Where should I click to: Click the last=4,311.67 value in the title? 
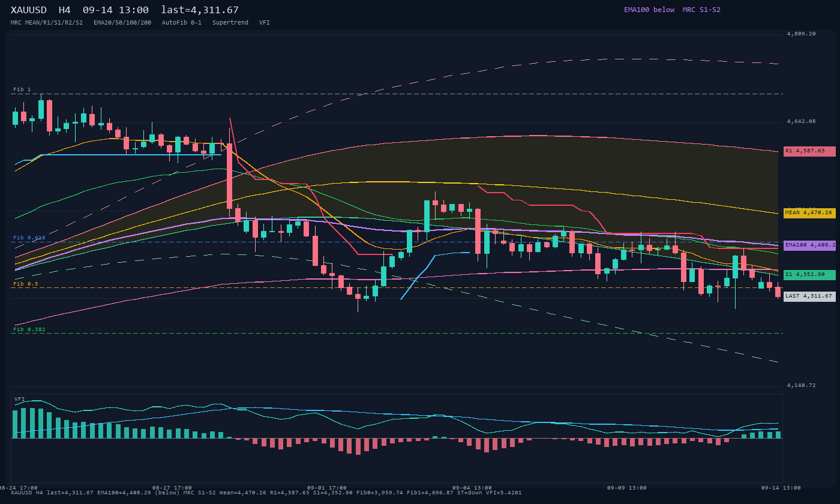click(x=200, y=10)
